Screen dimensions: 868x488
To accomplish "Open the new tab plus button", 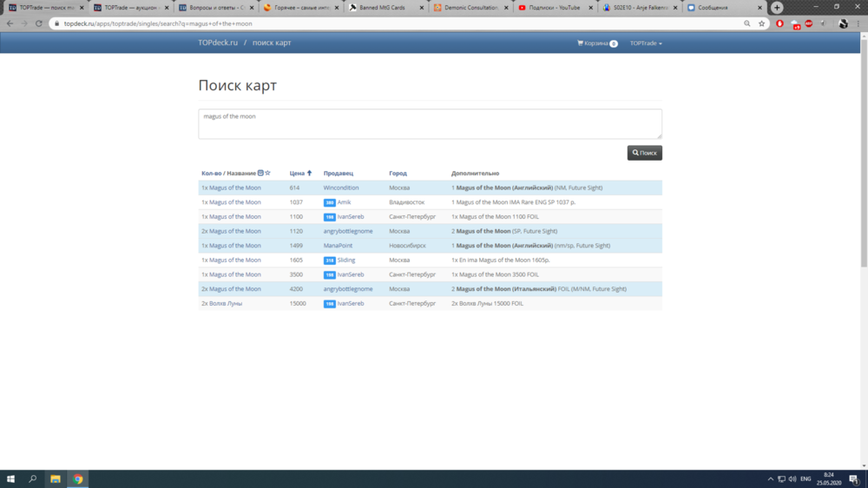I will click(x=777, y=7).
